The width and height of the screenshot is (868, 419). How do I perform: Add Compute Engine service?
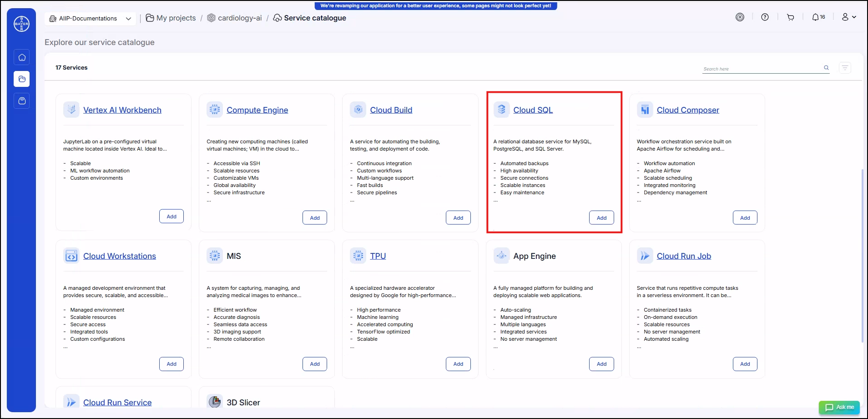[x=315, y=218]
